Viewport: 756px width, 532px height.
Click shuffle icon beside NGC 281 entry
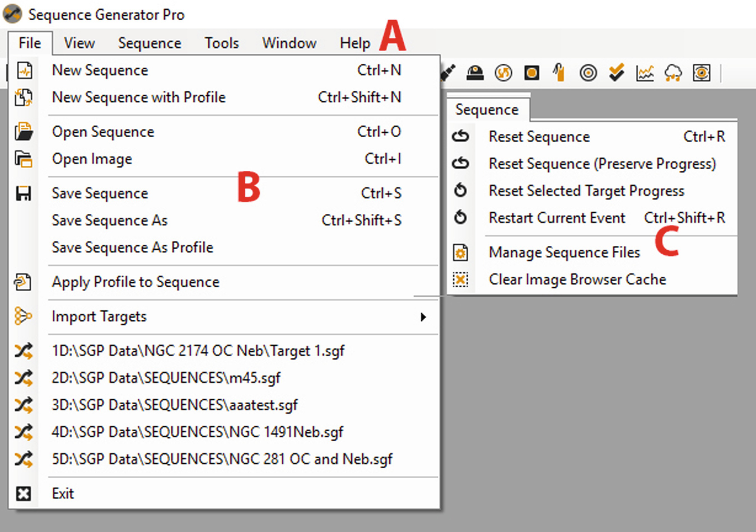tap(24, 459)
